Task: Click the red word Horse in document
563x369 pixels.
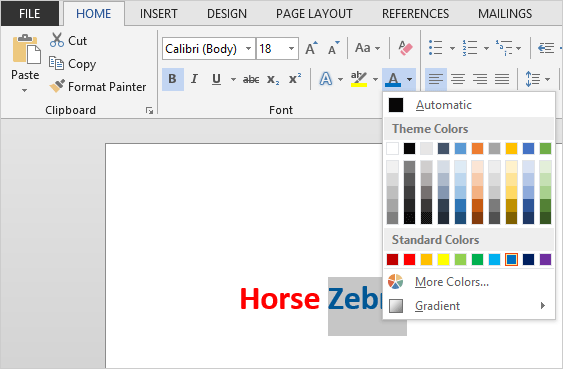Action: pyautogui.click(x=280, y=299)
